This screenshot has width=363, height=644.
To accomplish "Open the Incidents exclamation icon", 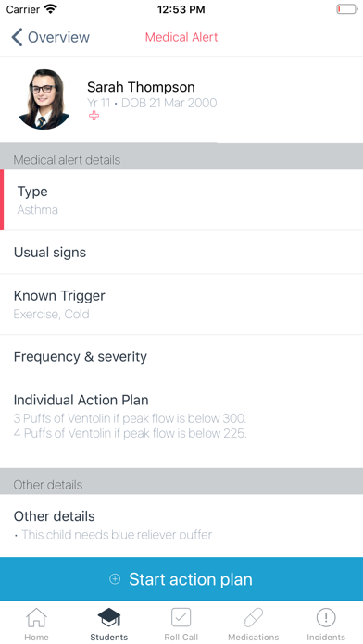I will point(326,617).
